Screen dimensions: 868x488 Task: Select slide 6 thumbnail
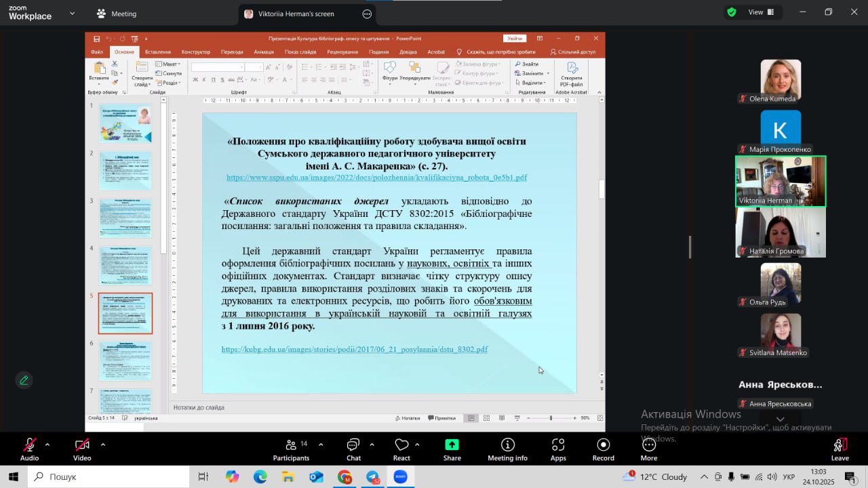pyautogui.click(x=125, y=361)
